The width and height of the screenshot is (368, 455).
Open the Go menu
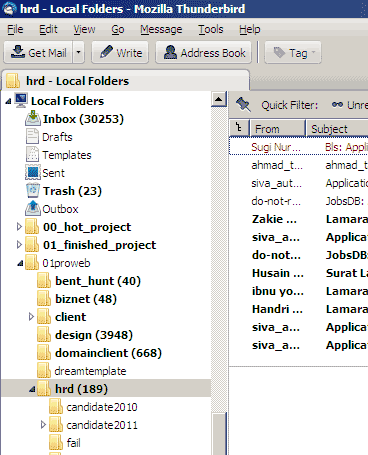coord(118,29)
